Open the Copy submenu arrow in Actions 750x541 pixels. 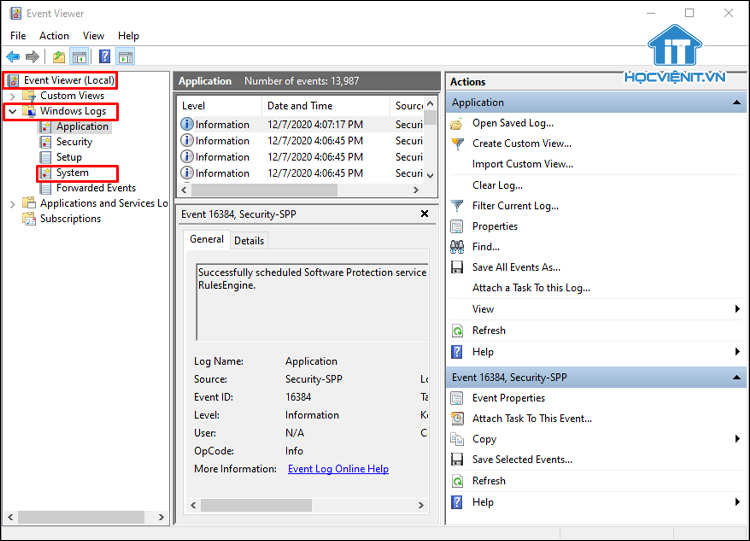737,439
